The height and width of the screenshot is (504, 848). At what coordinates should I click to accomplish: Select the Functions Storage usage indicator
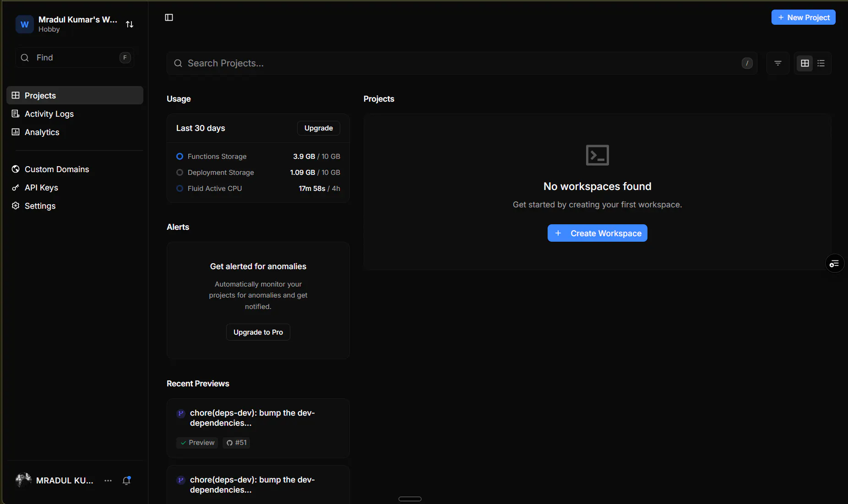179,157
